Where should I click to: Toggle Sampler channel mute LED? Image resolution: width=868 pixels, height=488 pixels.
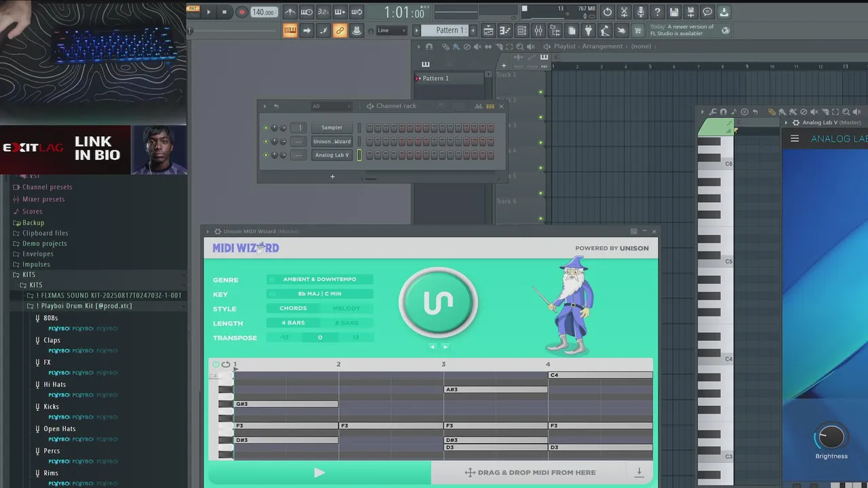(x=266, y=128)
